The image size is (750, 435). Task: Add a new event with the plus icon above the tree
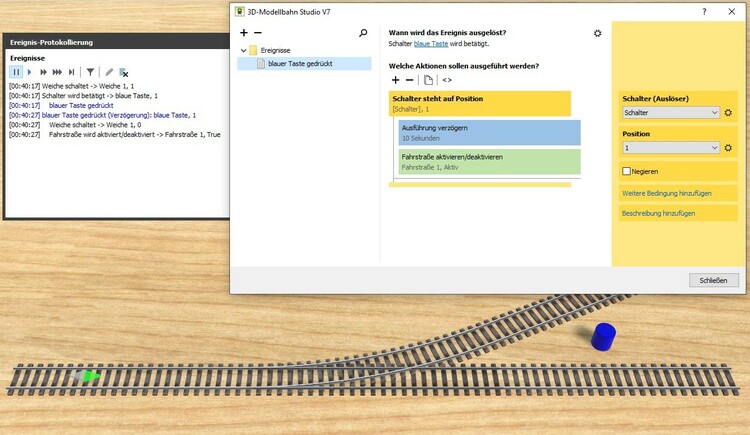[x=244, y=33]
